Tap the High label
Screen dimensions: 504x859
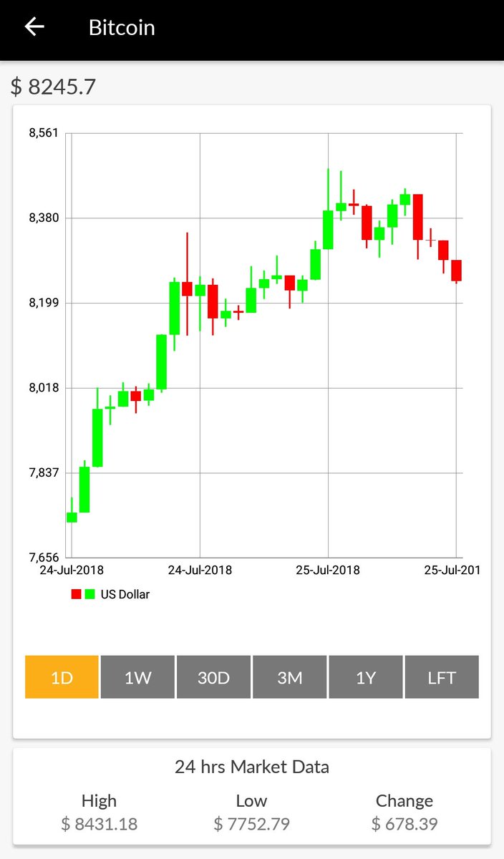(x=100, y=801)
